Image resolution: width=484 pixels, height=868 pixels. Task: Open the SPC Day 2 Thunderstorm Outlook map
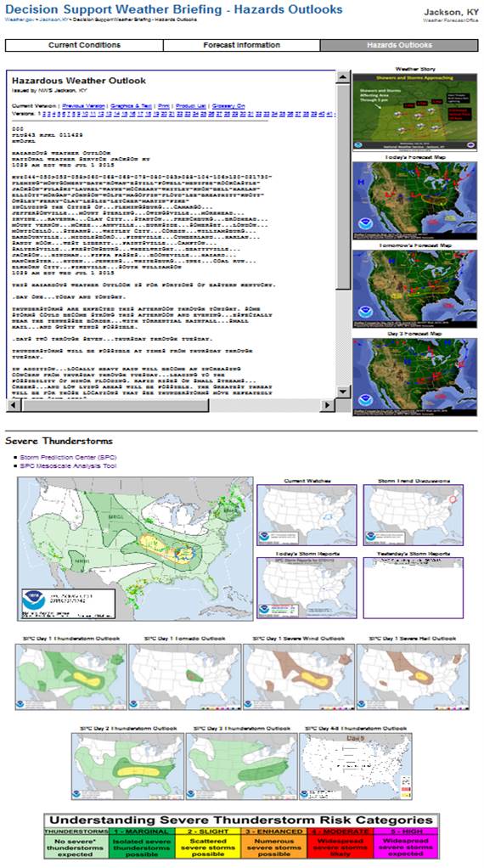pyautogui.click(x=127, y=767)
